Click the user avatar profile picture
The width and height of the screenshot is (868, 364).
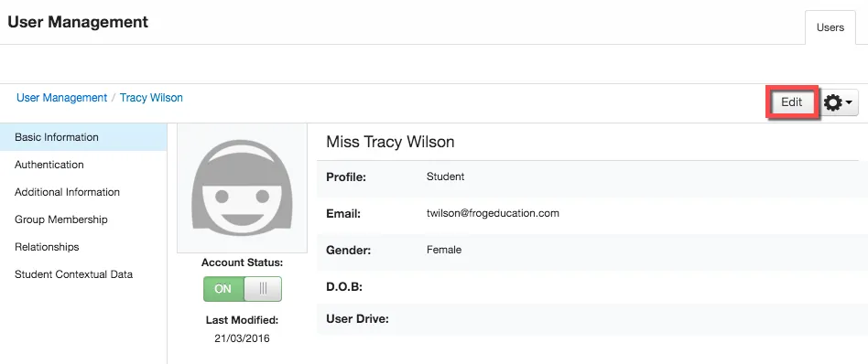tap(242, 188)
